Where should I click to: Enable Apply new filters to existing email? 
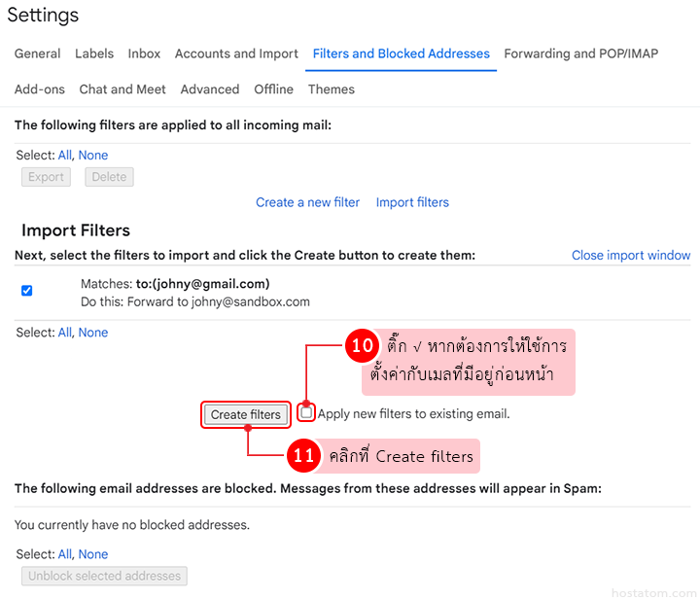(307, 413)
